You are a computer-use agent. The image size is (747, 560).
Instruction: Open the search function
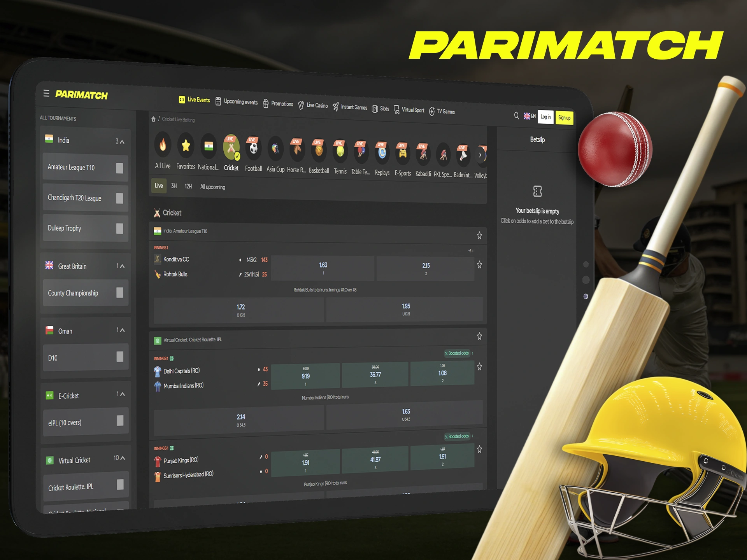(516, 116)
